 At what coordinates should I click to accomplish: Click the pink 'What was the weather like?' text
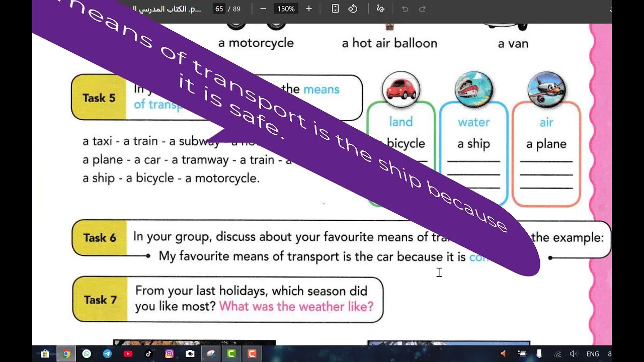click(x=296, y=306)
